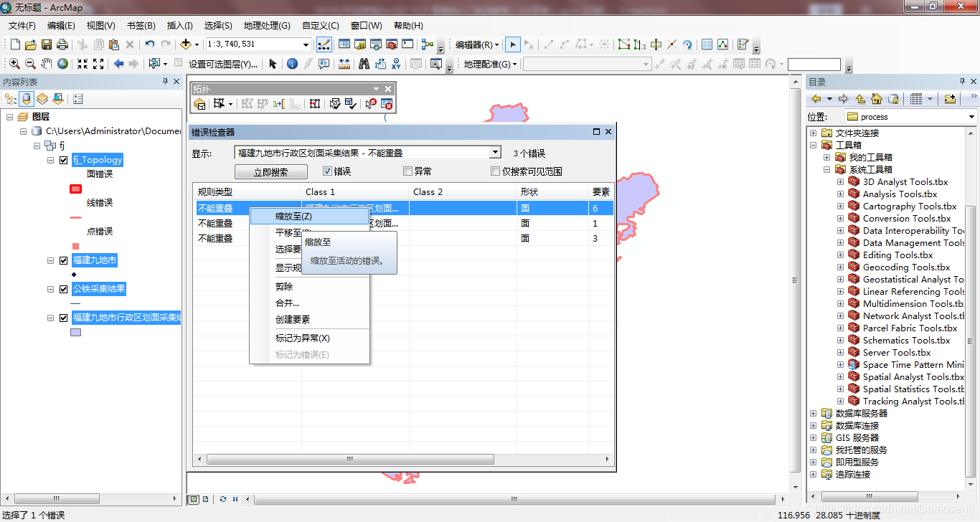This screenshot has width=980, height=522.
Task: Choose 标记为异常(X) in context menu
Action: [x=309, y=338]
